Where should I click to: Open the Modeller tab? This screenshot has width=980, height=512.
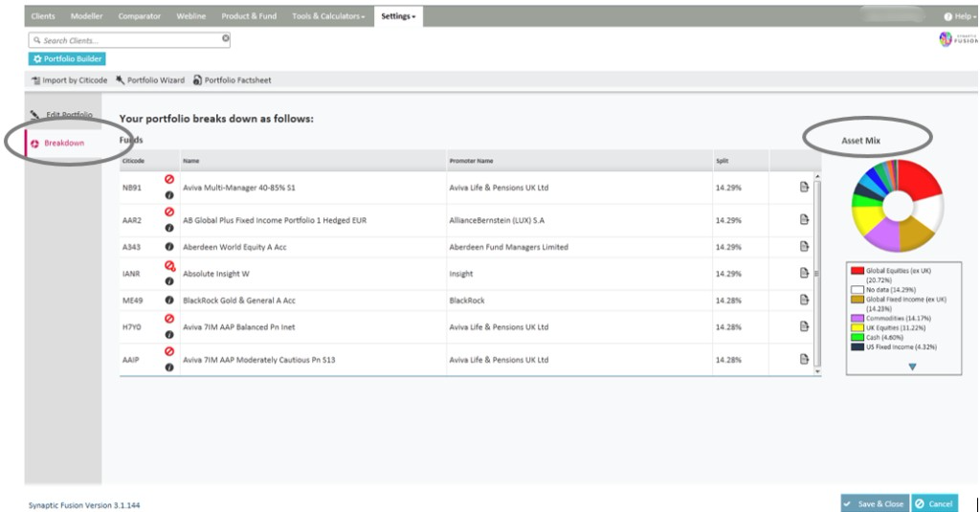86,16
